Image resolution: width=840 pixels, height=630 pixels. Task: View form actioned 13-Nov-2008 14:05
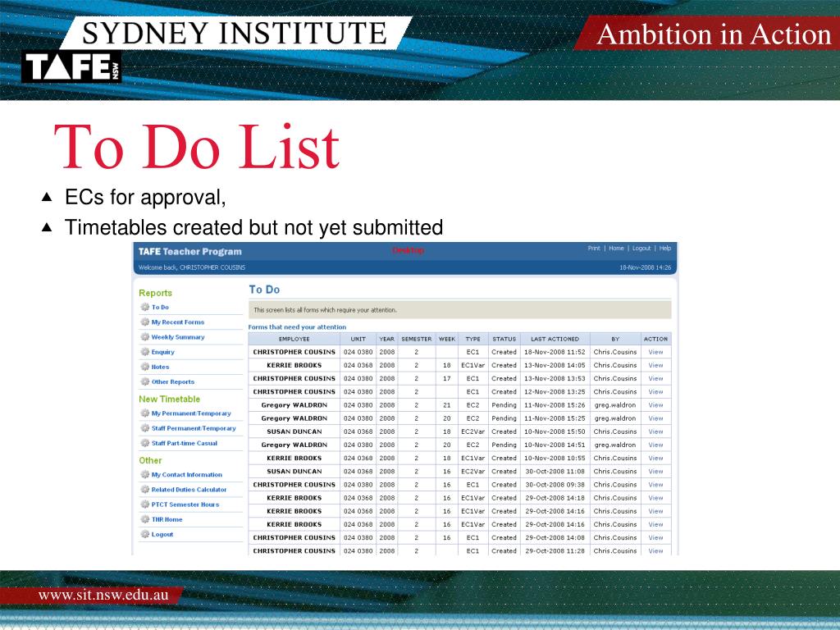coord(655,365)
